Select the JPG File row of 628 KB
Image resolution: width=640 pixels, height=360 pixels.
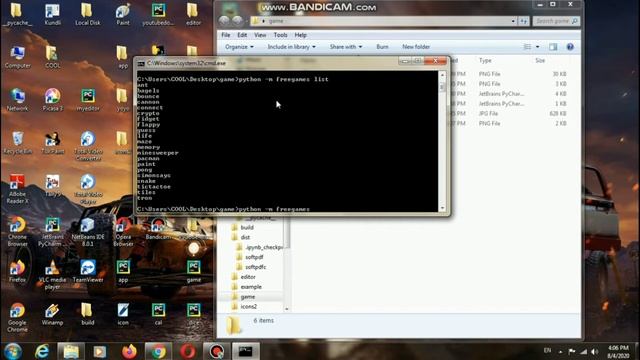point(510,113)
